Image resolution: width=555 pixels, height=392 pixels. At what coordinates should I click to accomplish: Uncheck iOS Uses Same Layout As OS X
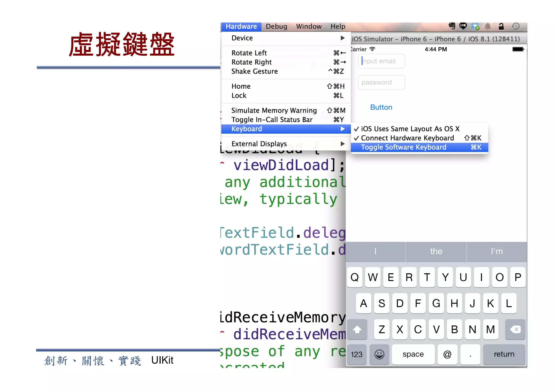tap(419, 129)
